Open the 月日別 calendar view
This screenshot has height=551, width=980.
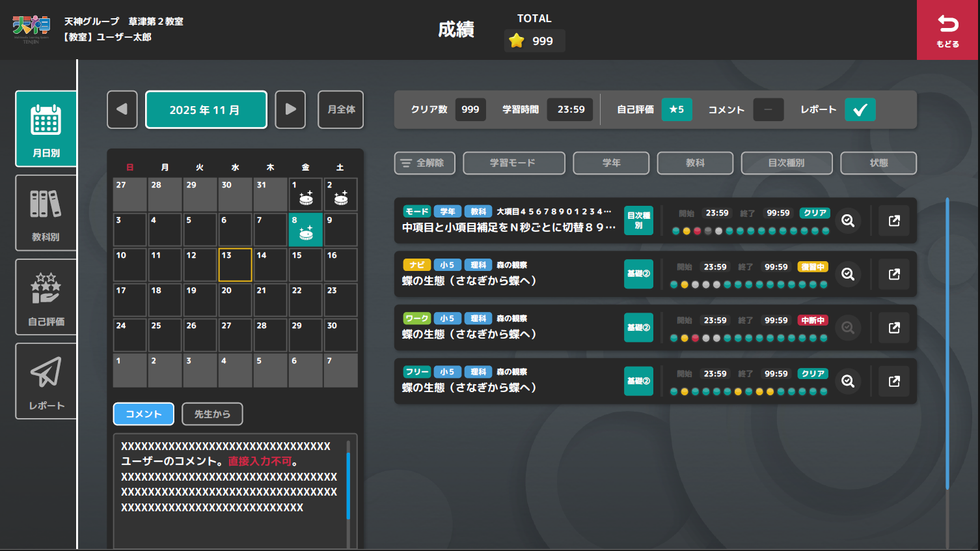46,128
